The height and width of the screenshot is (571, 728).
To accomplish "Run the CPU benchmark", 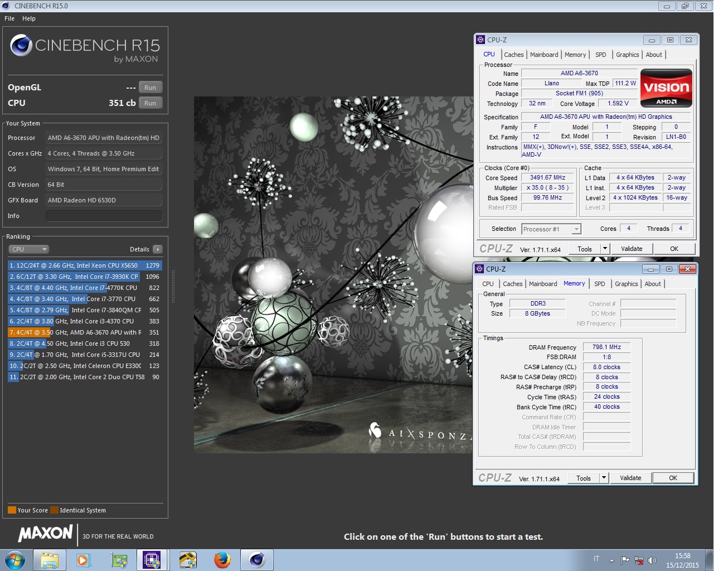I will click(x=151, y=103).
